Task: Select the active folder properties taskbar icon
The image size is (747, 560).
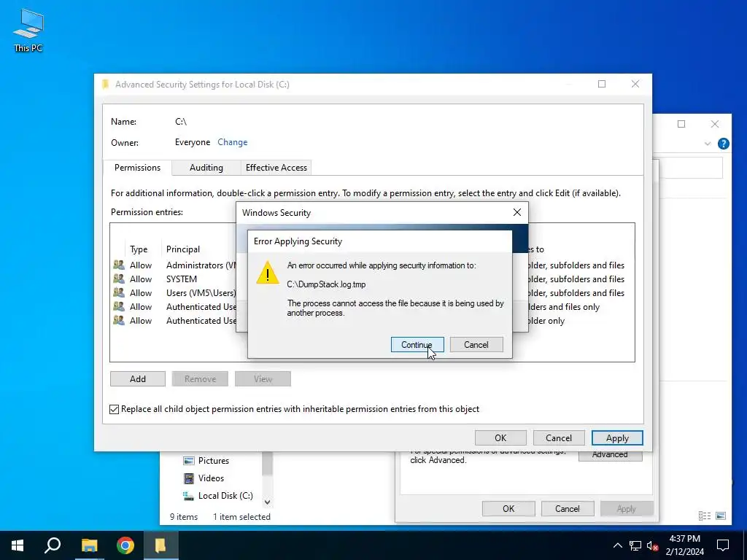Action: (160, 545)
